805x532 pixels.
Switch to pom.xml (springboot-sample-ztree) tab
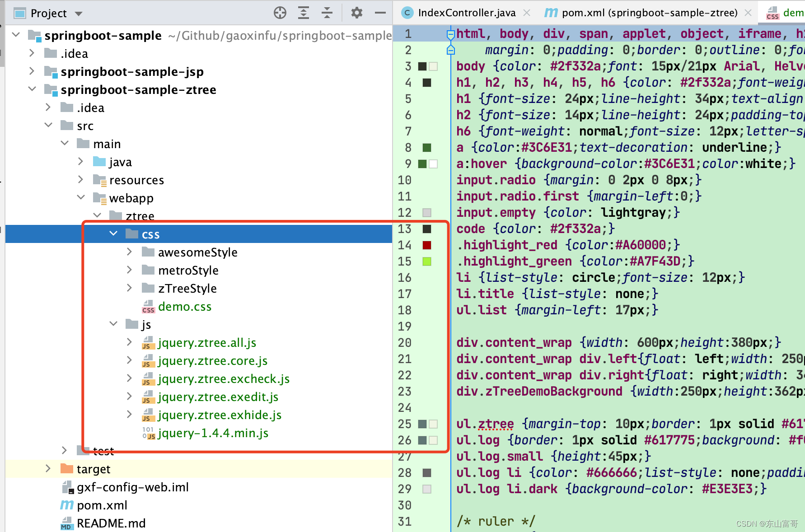(650, 13)
